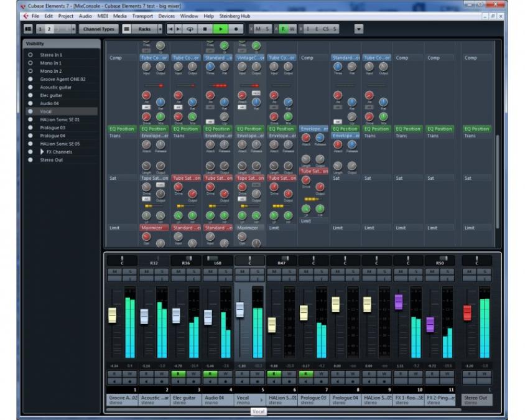Toggle the left visibility panel icon
The height and width of the screenshot is (420, 525).
pos(28,29)
